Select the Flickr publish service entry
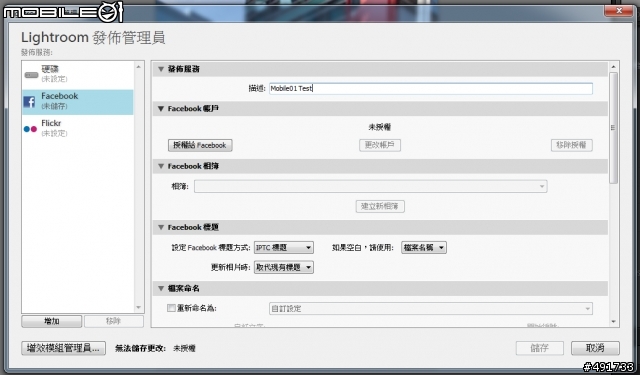640x375 pixels. (x=78, y=128)
